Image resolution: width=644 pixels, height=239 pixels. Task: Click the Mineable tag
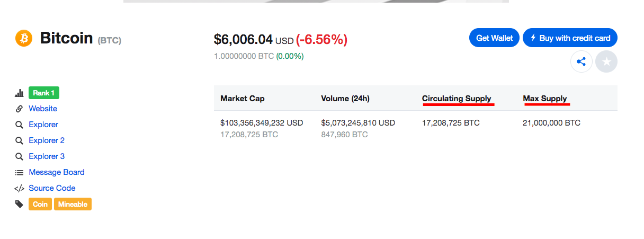tap(73, 204)
